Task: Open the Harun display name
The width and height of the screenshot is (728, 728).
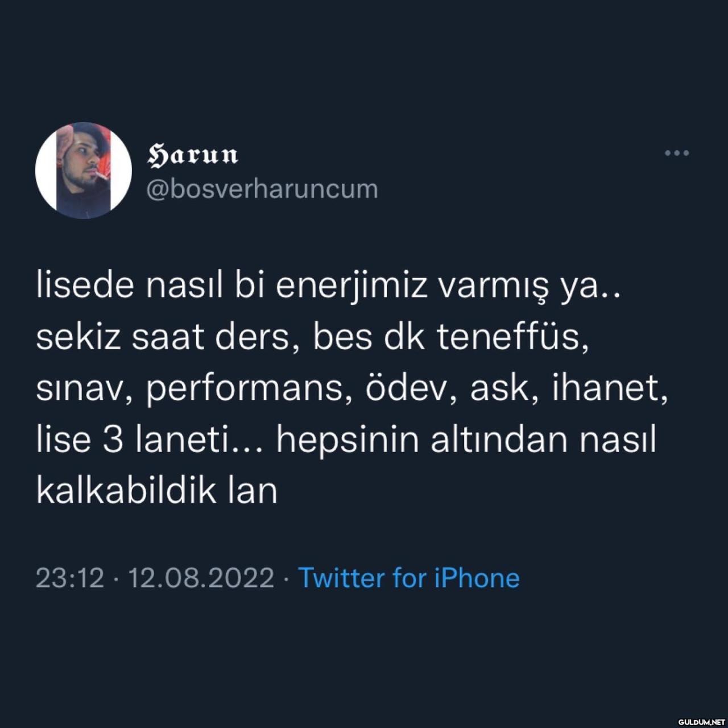Action: pos(192,155)
